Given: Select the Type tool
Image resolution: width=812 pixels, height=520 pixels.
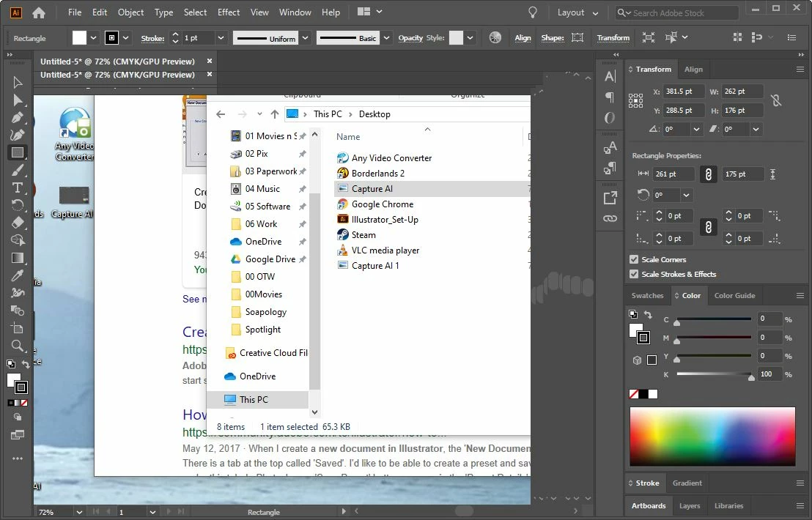Looking at the screenshot, I should click(17, 187).
